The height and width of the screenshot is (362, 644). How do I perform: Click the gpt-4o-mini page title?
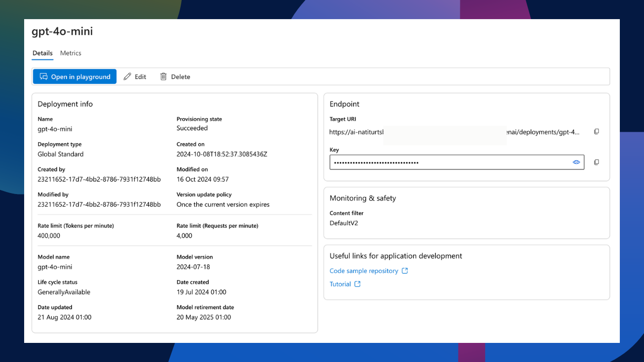[62, 32]
